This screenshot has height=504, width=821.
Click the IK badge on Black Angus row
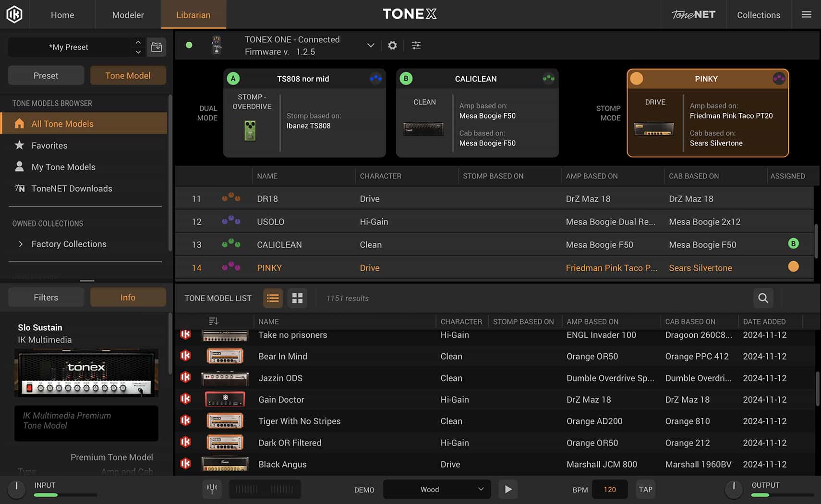[x=186, y=464]
